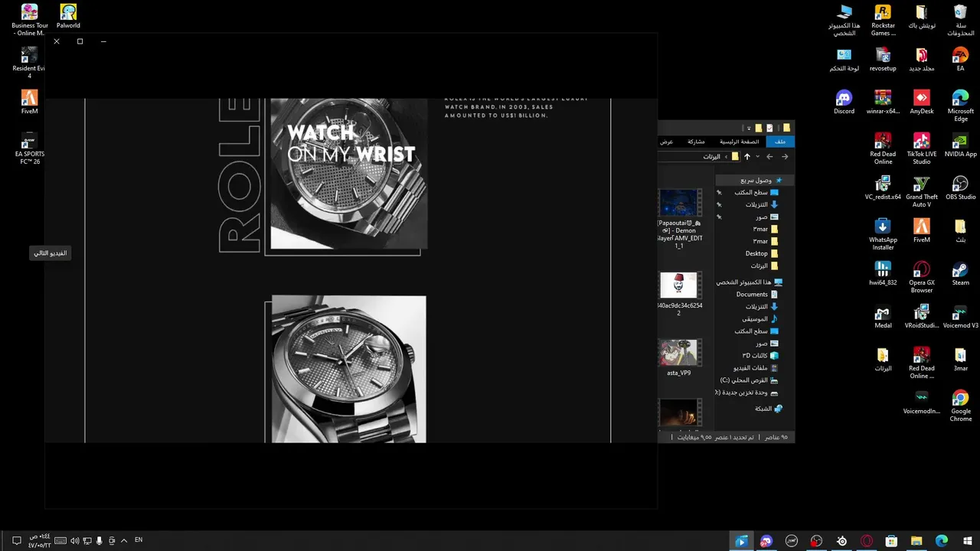
Task: Open OBS Studio desktop shortcut
Action: (960, 187)
